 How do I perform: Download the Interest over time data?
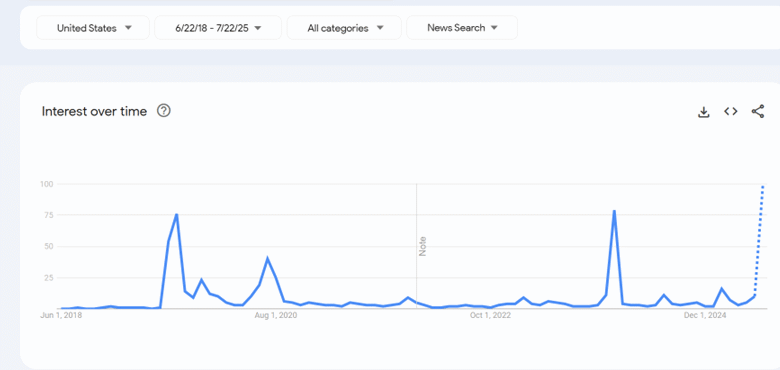(x=703, y=112)
